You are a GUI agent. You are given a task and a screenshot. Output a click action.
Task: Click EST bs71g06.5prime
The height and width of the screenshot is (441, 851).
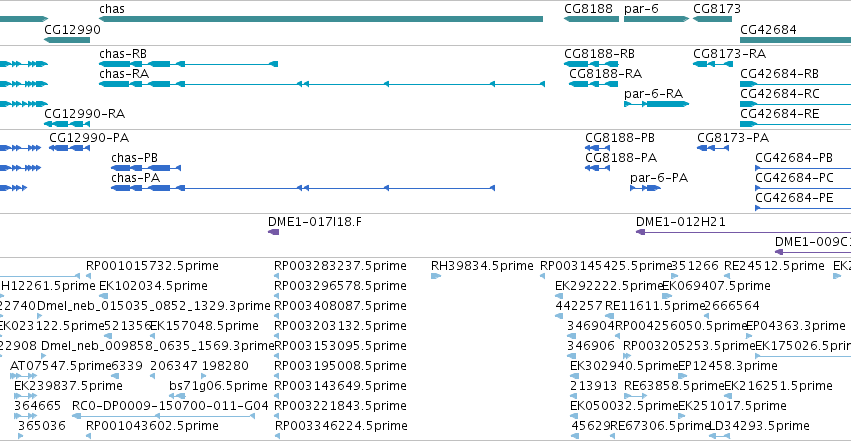(x=218, y=386)
